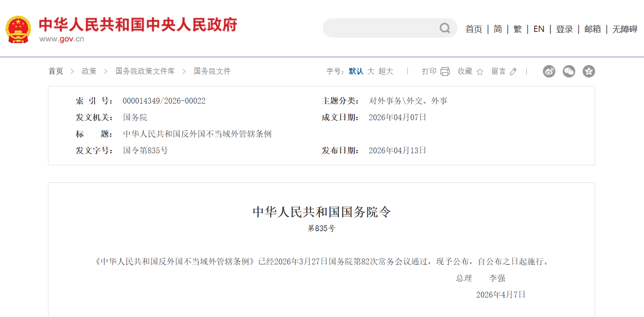Navigate to 首页 in the top navigation
This screenshot has width=644, height=317.
coord(474,29)
